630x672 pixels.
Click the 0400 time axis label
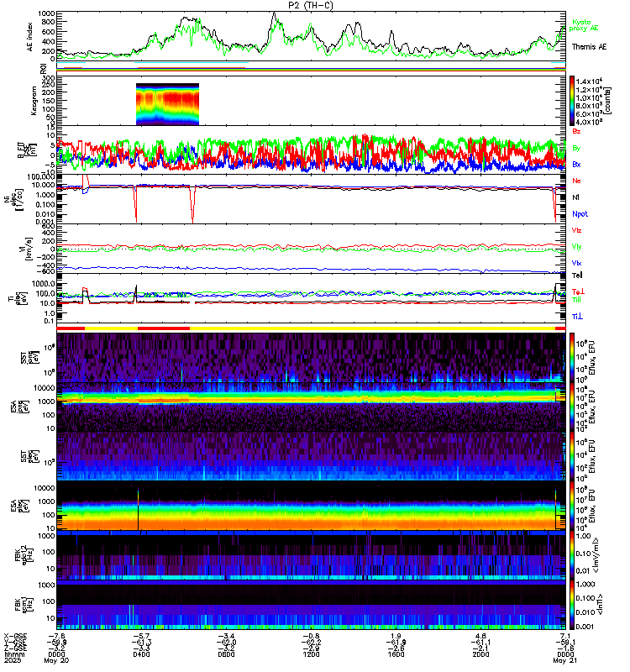[141, 654]
